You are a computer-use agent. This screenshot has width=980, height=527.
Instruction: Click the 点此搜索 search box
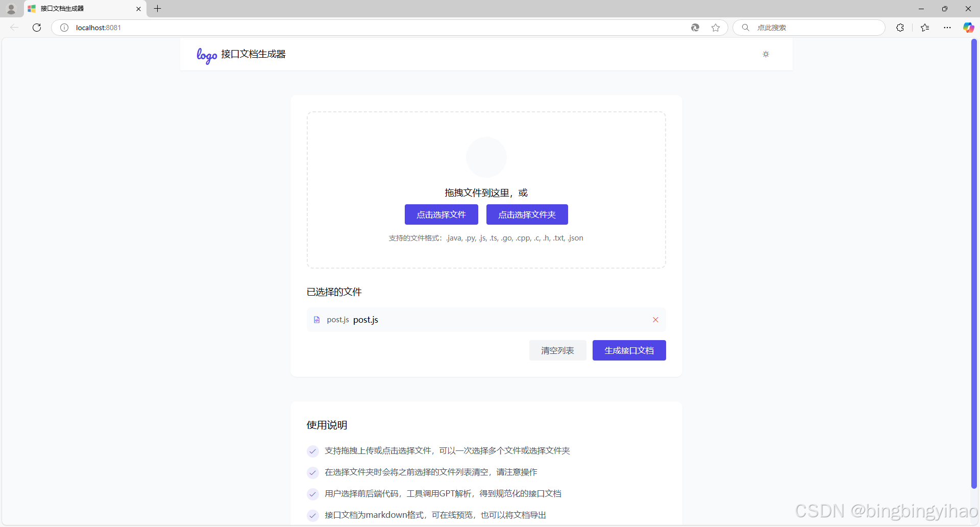(809, 28)
